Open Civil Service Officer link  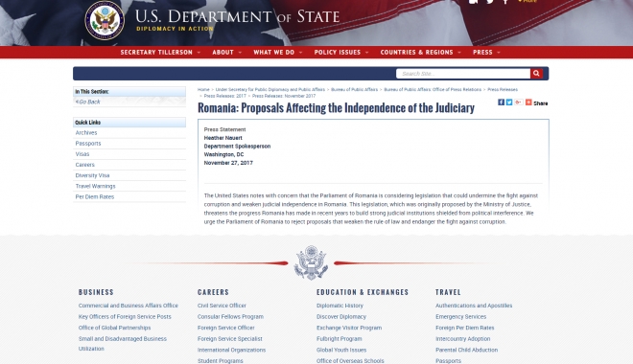click(222, 306)
